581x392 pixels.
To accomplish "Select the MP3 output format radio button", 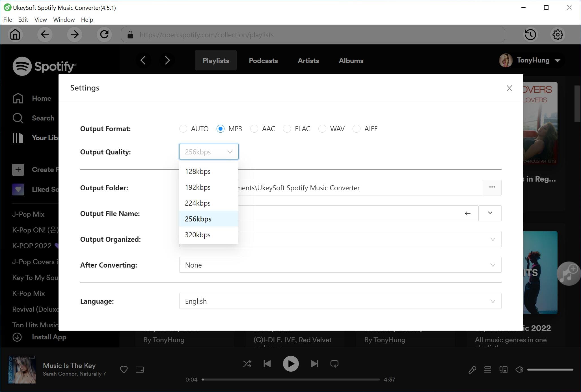I will coord(220,128).
